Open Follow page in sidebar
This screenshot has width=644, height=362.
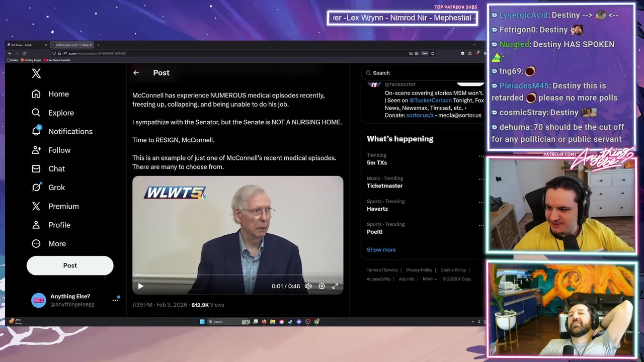point(51,150)
